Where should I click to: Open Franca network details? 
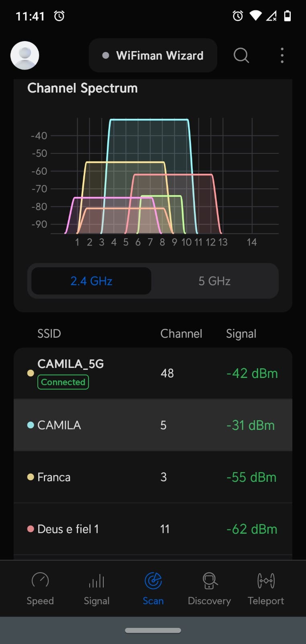coord(153,477)
